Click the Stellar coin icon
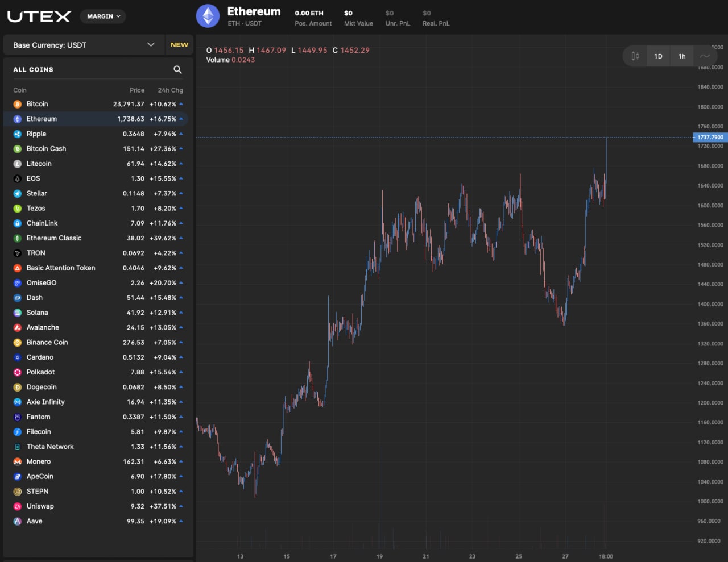Screen dimensions: 728x562 pos(18,194)
